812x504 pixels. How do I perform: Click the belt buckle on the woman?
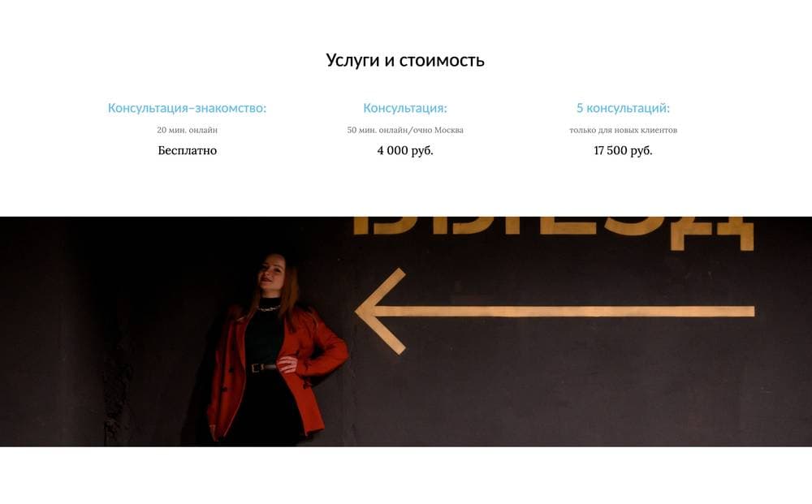(x=255, y=368)
